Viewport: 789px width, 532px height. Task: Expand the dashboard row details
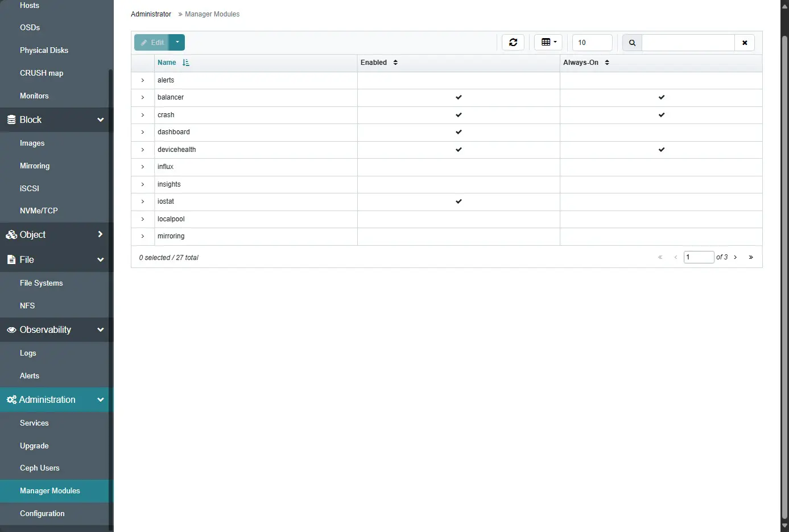point(143,132)
